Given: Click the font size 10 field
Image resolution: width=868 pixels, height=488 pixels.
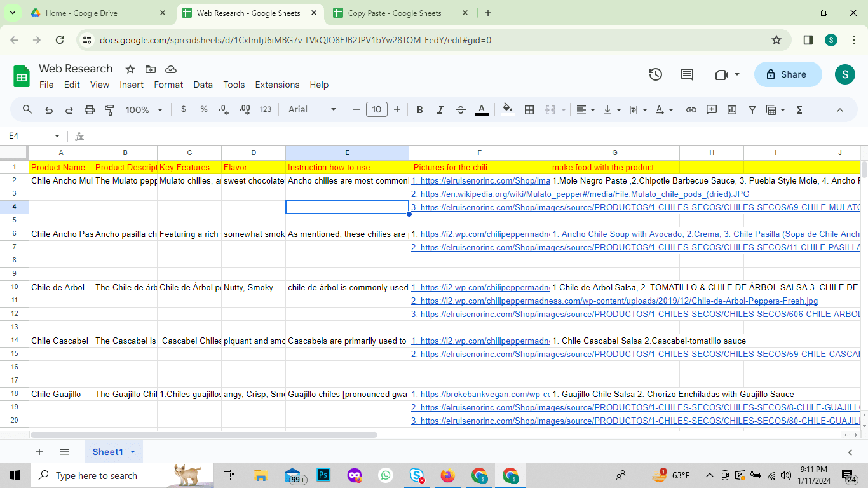Looking at the screenshot, I should 377,109.
